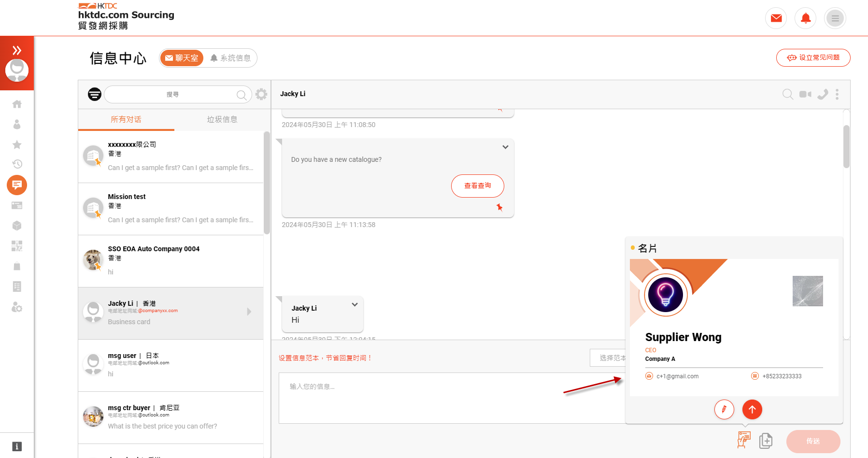Open the person profile icon in sidebar
The image size is (868, 458).
click(17, 124)
